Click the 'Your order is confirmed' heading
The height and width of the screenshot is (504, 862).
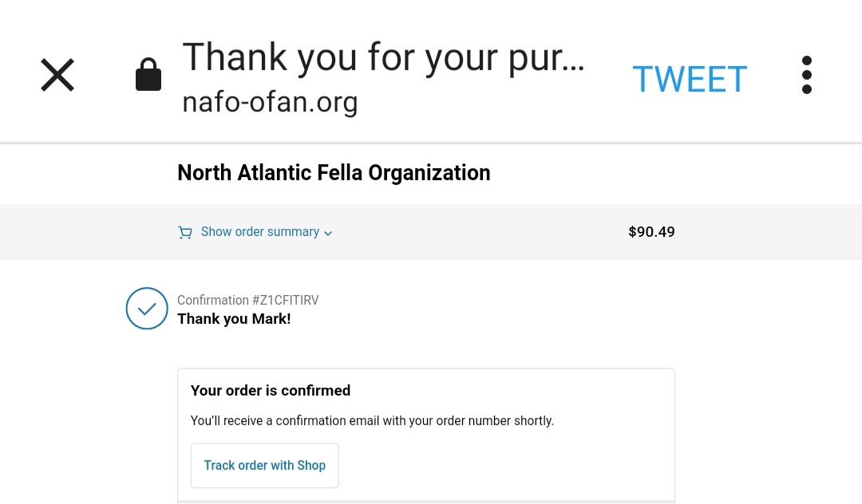tap(271, 390)
